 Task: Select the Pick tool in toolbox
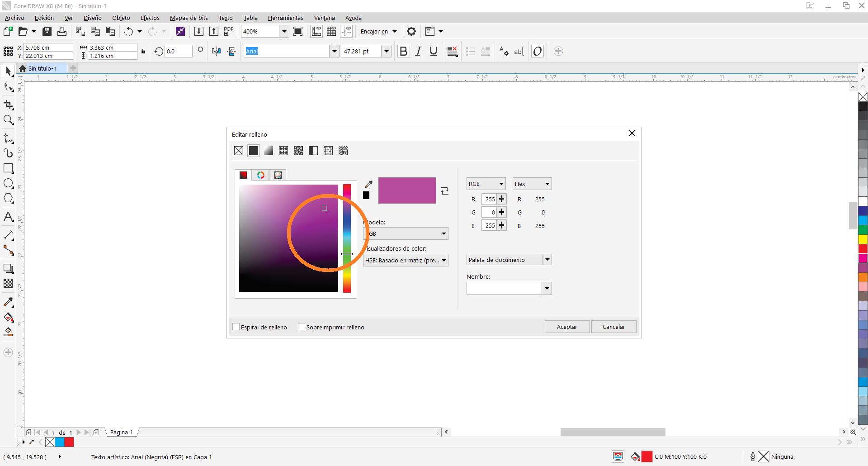click(x=8, y=71)
